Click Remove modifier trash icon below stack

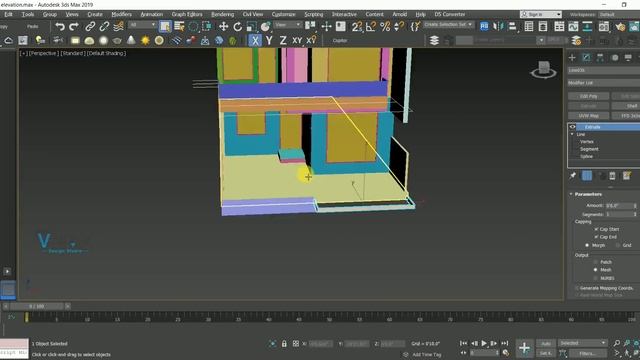612,176
